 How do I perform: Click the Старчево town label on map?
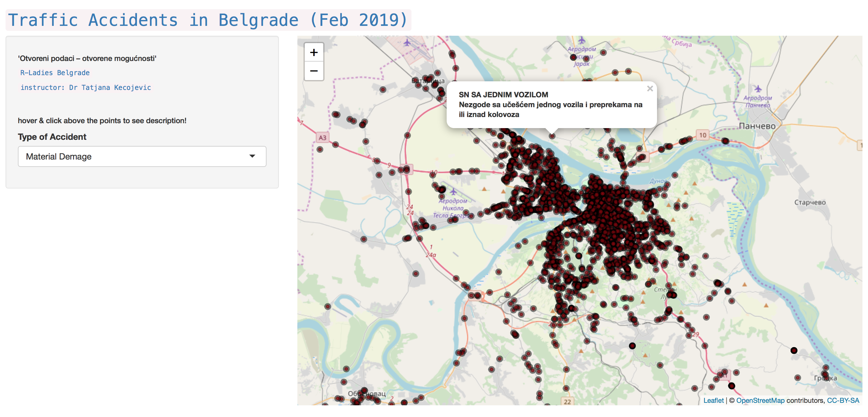pos(810,202)
